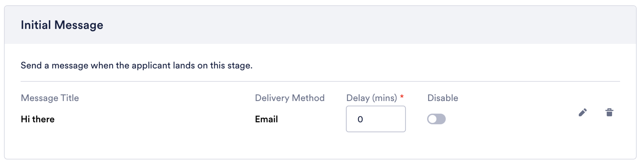The width and height of the screenshot is (644, 167).
Task: Click the 0 value inside the delay box
Action: pyautogui.click(x=360, y=120)
